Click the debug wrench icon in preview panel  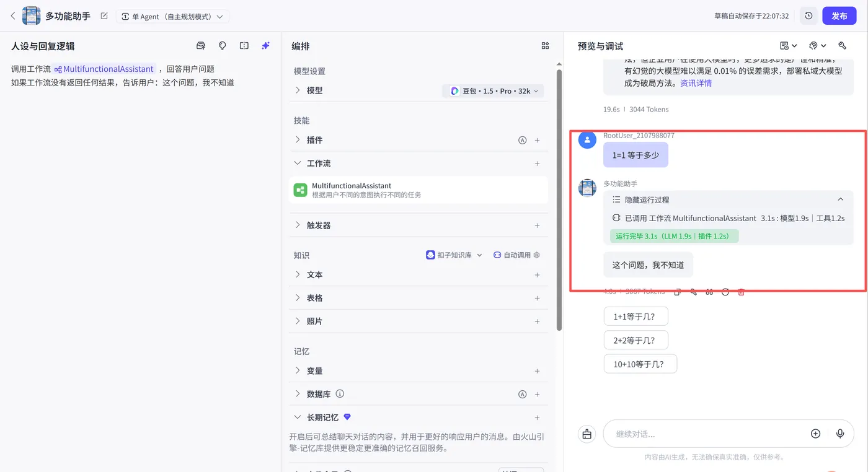coord(842,45)
